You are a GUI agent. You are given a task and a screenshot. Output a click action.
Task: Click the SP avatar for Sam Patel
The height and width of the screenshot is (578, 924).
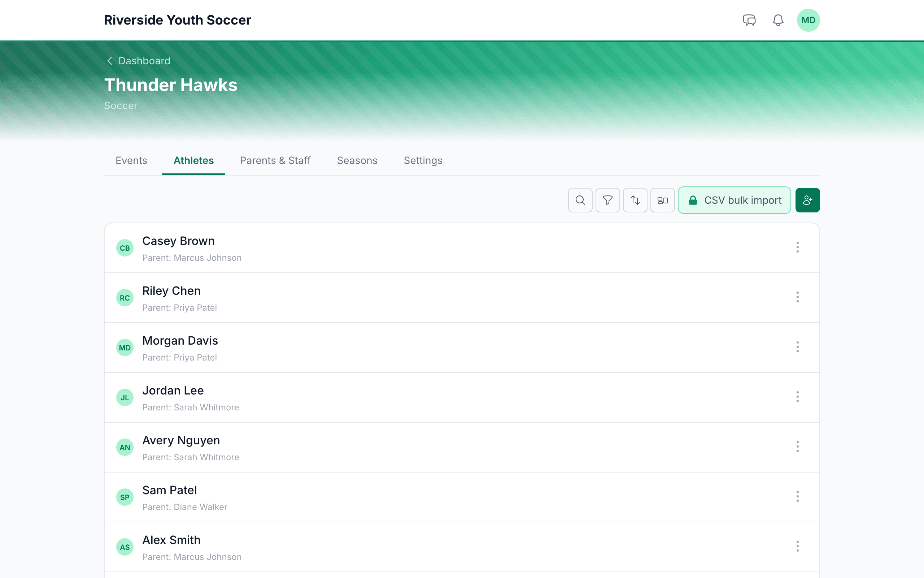(125, 497)
